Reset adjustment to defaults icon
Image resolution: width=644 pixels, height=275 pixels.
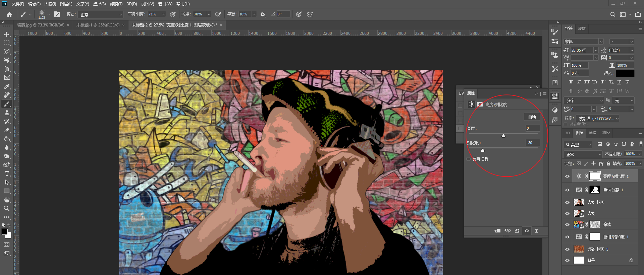[517, 231]
